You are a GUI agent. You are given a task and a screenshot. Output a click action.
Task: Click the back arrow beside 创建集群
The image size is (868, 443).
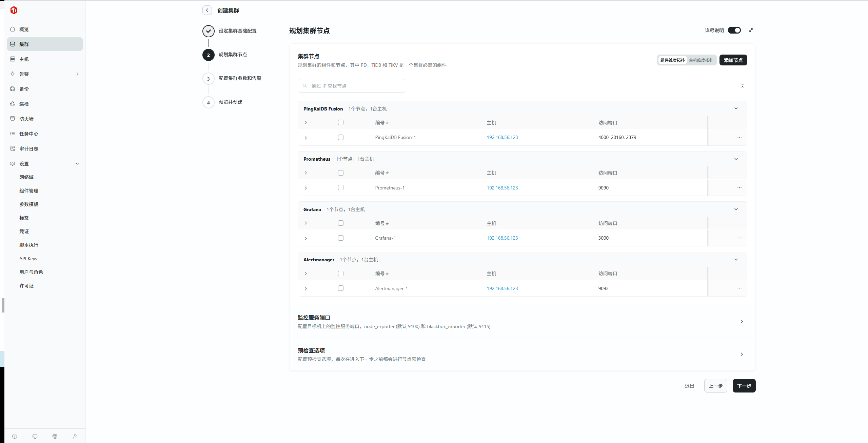(207, 10)
